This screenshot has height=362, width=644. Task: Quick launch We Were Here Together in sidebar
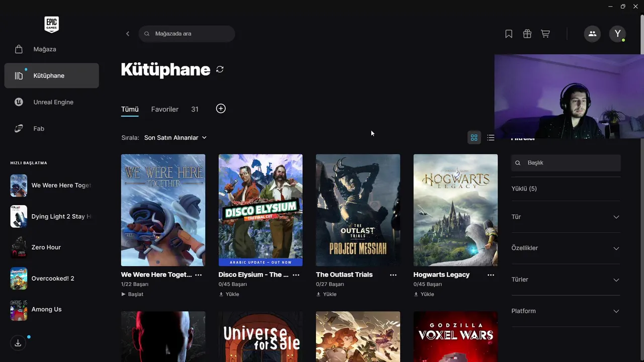[51, 186]
